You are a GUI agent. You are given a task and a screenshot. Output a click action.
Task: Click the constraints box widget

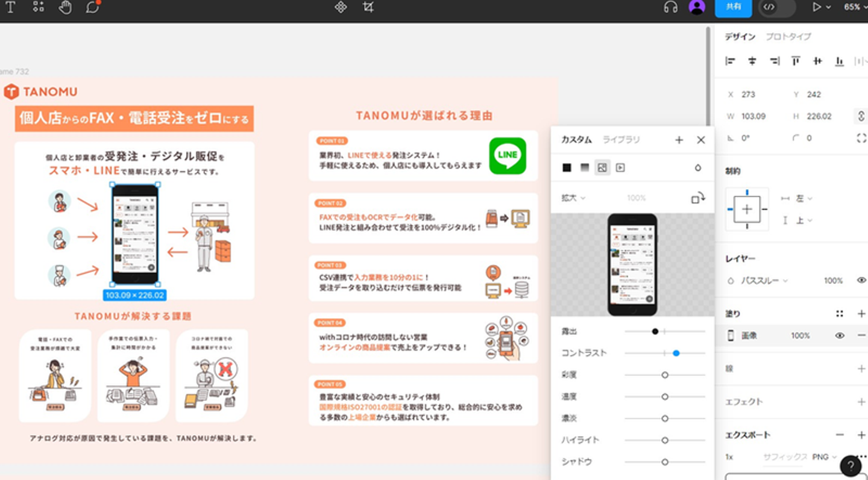(747, 209)
